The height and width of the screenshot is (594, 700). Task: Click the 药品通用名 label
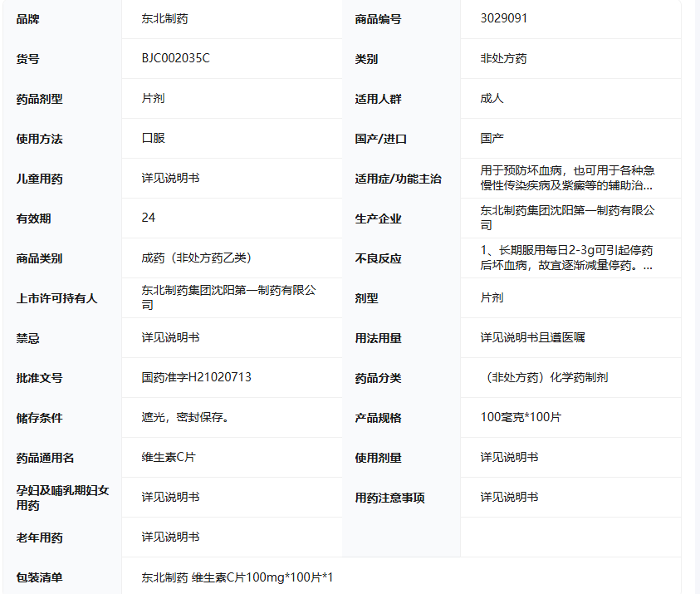(x=45, y=458)
